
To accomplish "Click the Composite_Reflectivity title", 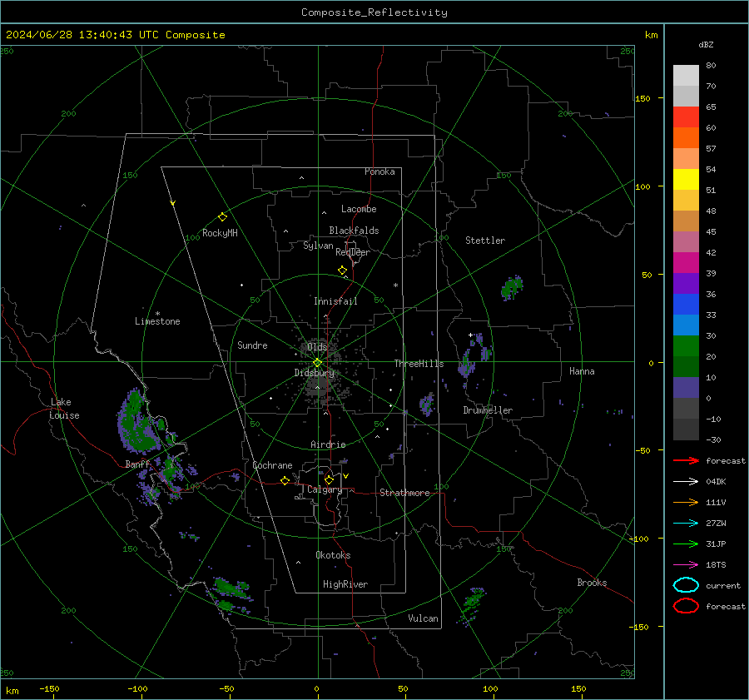I will point(374,12).
